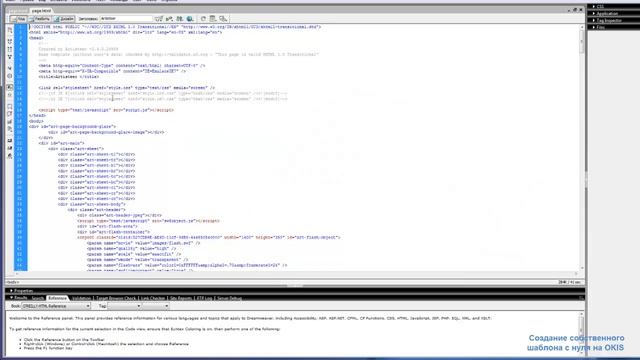The height and width of the screenshot is (360, 640).
Task: Click the Open Documents coding toolbar icon
Action: tap(10, 30)
